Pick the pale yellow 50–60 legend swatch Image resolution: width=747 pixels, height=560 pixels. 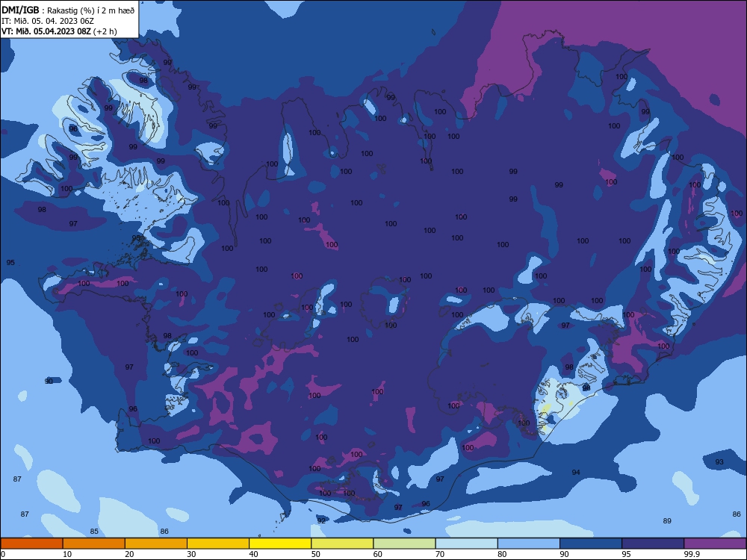[x=342, y=544]
